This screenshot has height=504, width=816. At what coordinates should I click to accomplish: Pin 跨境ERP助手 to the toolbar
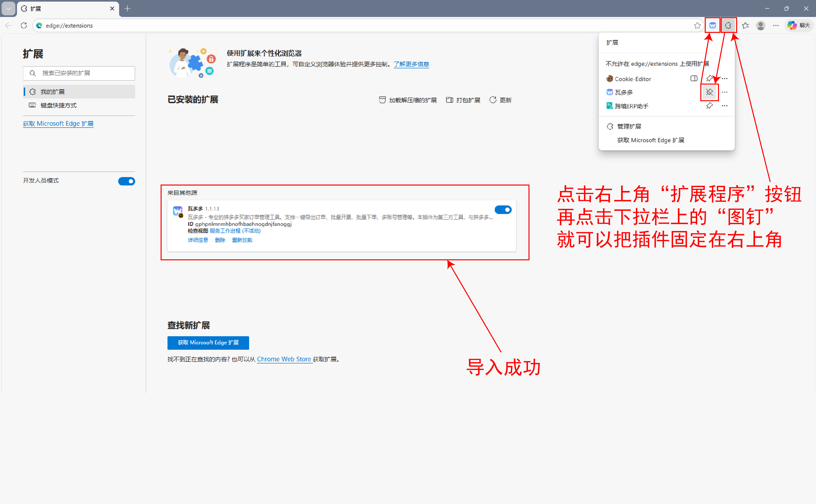709,106
